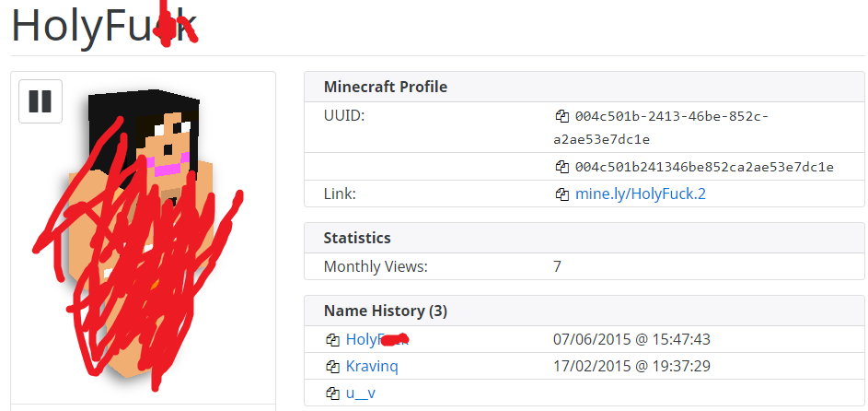
Task: Select the dashed UUID text
Action: pyautogui.click(x=661, y=128)
